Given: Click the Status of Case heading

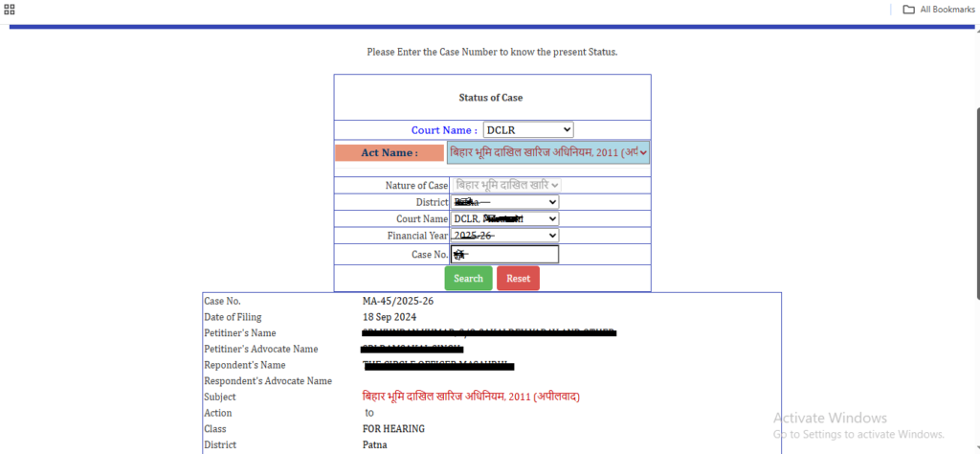Looking at the screenshot, I should (x=491, y=98).
